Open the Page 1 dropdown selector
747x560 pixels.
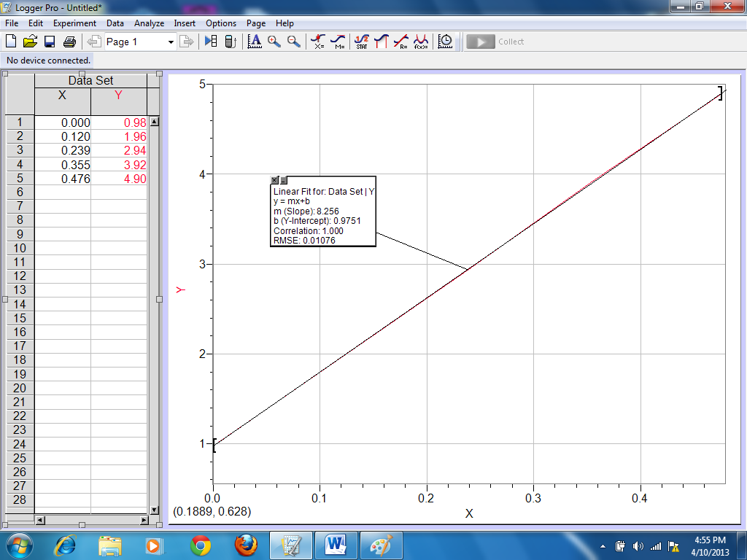click(x=141, y=42)
